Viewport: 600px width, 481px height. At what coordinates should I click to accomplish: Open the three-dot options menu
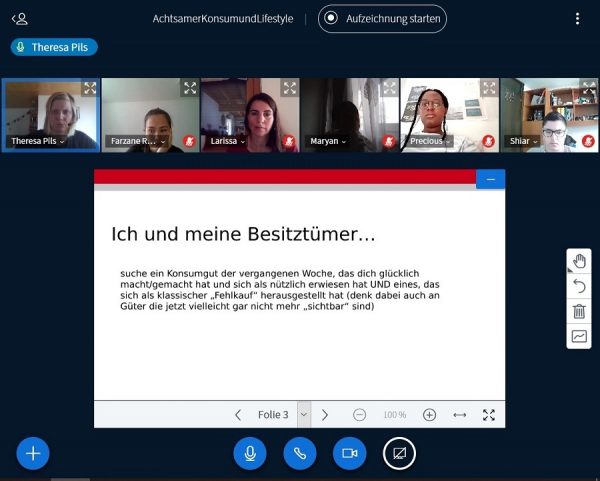577,18
